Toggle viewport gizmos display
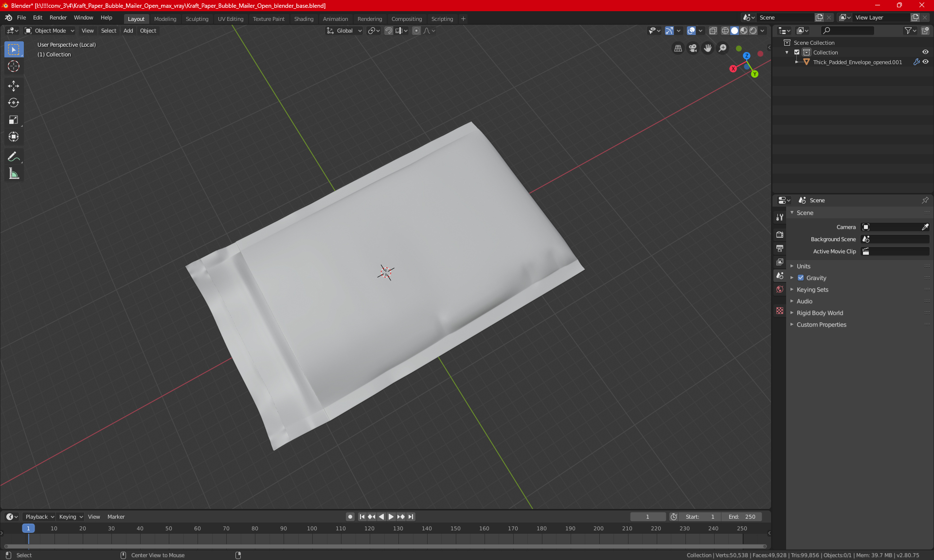The width and height of the screenshot is (934, 560). (x=669, y=31)
